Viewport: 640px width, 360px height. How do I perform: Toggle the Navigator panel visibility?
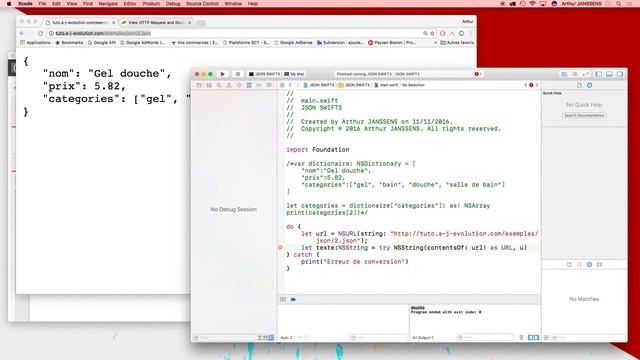599,74
